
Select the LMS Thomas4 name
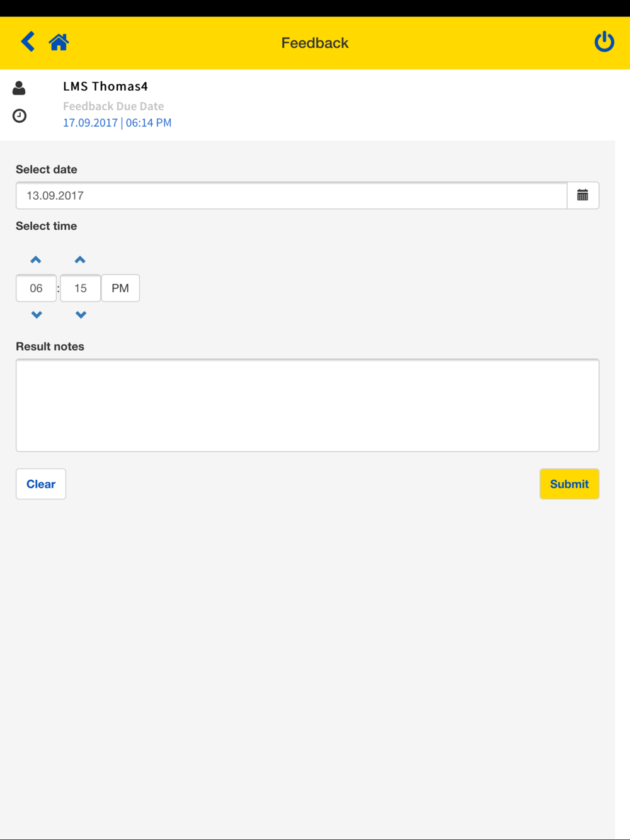[x=105, y=86]
